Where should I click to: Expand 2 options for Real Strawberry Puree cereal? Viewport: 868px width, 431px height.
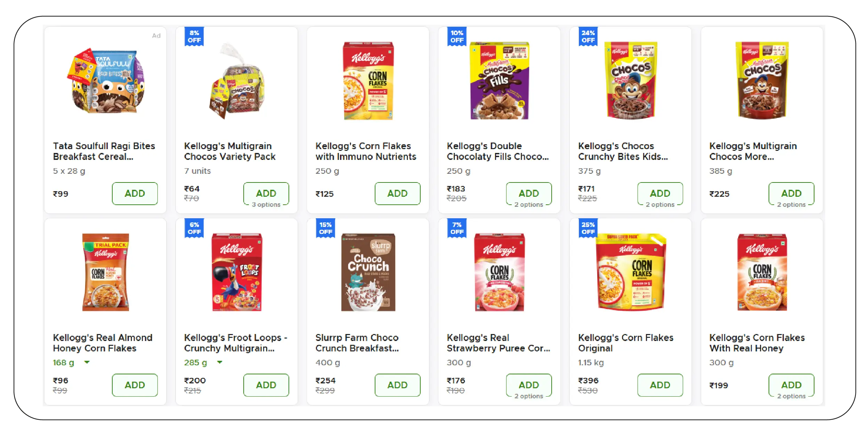coord(529,396)
